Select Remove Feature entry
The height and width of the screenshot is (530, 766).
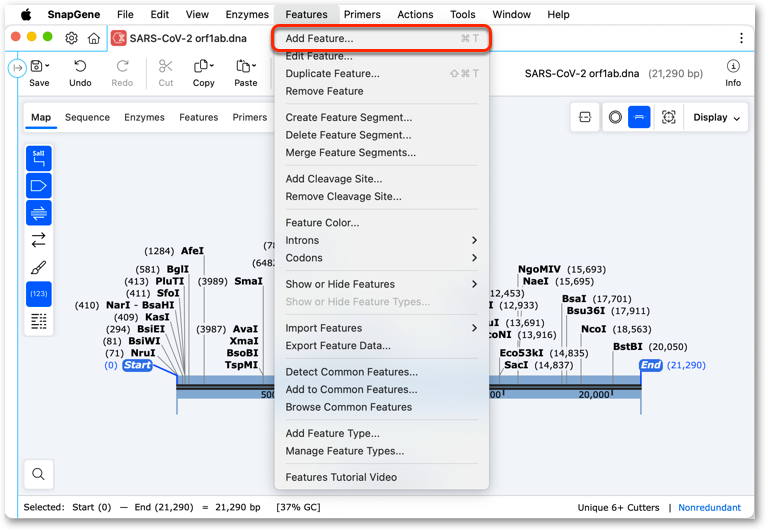382,91
